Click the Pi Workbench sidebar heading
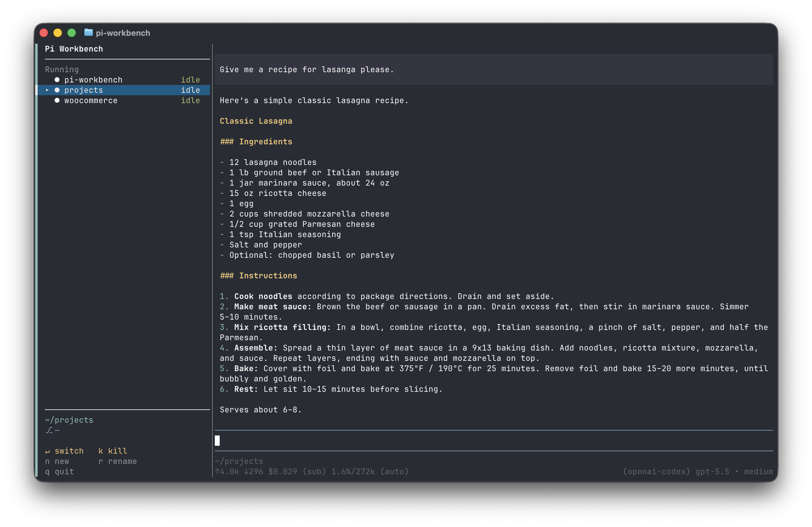Image resolution: width=812 pixels, height=527 pixels. tap(74, 49)
